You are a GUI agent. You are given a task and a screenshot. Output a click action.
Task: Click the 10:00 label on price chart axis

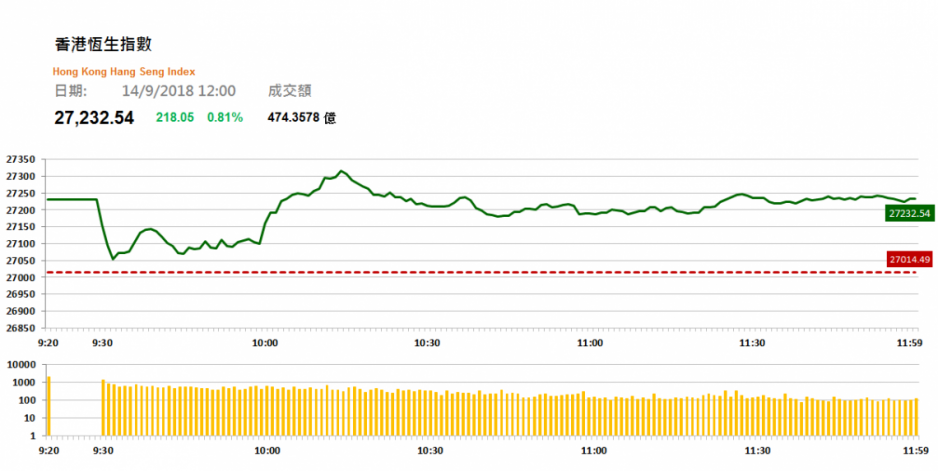pos(265,343)
